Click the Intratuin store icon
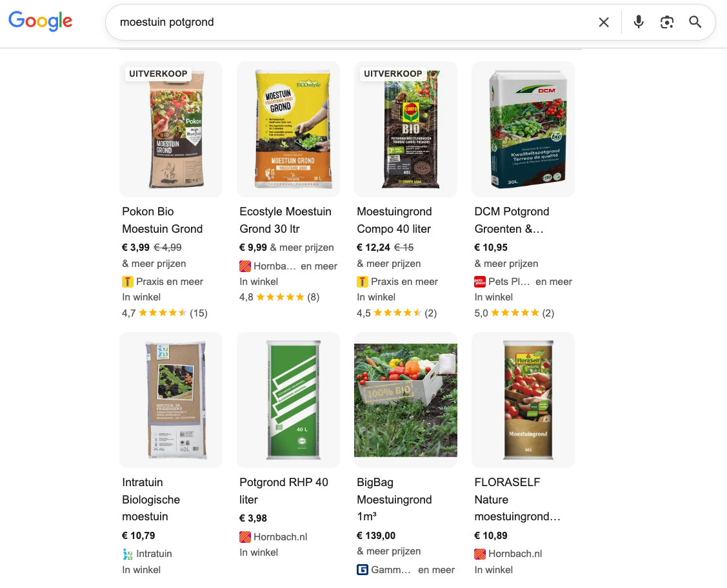The height and width of the screenshot is (588, 727). (128, 554)
